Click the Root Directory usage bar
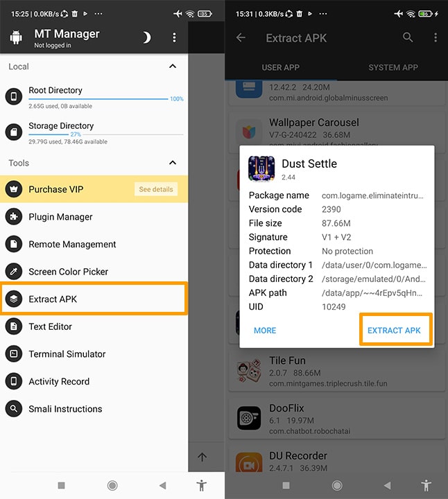Viewport: 448px width, 499px height. coord(98,99)
